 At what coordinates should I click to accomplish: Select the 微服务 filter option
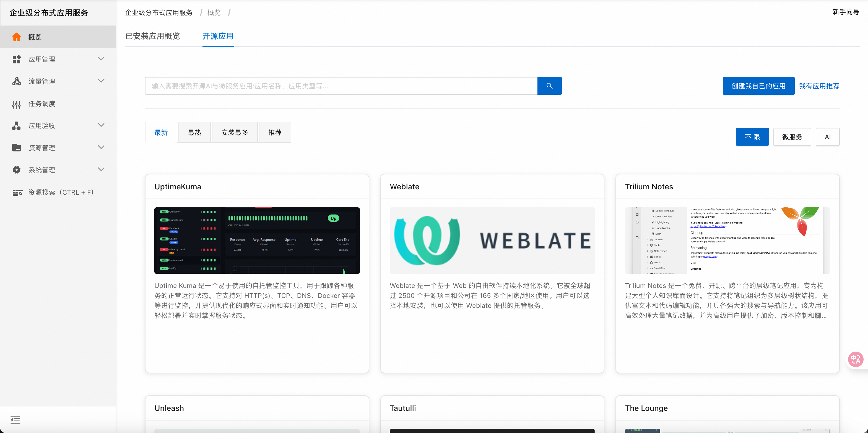point(792,137)
